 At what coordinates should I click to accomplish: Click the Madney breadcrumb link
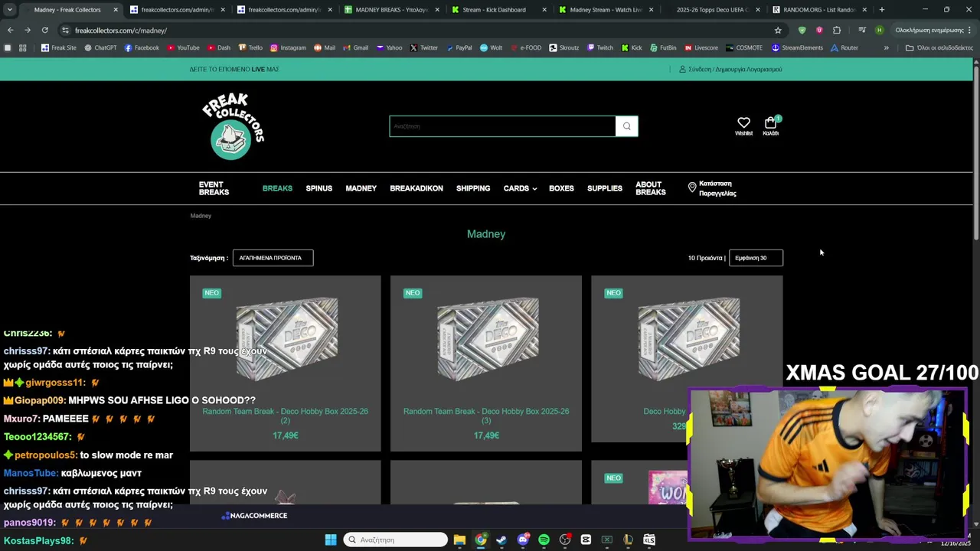(x=201, y=216)
